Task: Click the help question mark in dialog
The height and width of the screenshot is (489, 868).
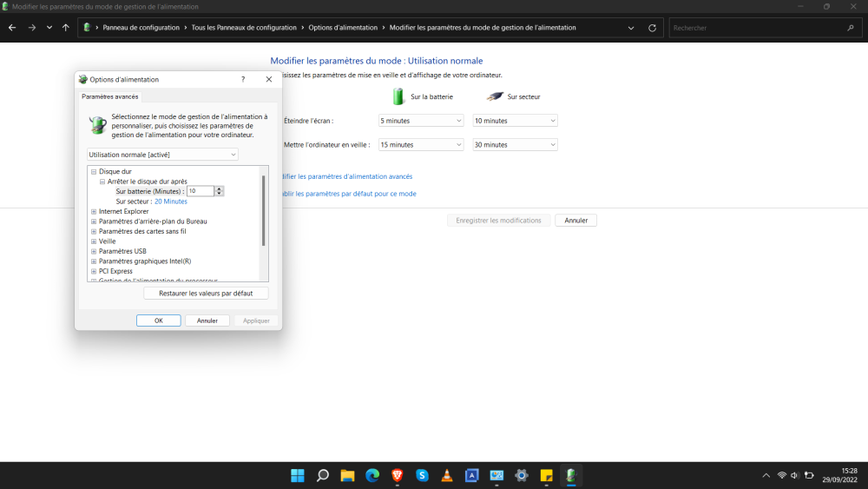Action: (242, 79)
